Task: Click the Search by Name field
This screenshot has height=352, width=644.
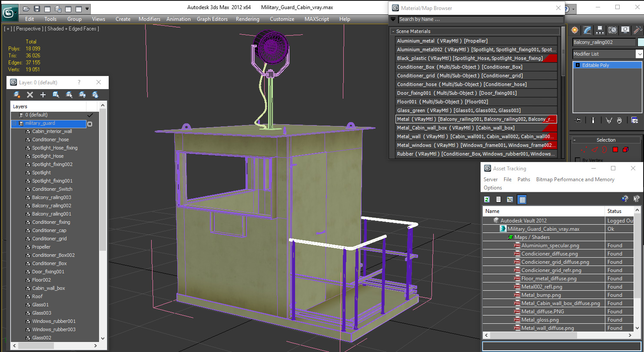Action: [480, 19]
